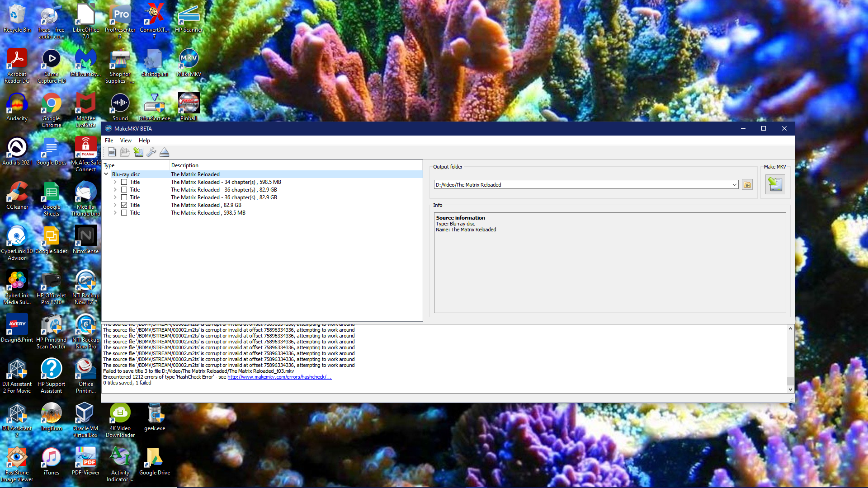Select the Audials 2021 desktop icon
The height and width of the screenshot is (488, 868).
[x=17, y=151]
